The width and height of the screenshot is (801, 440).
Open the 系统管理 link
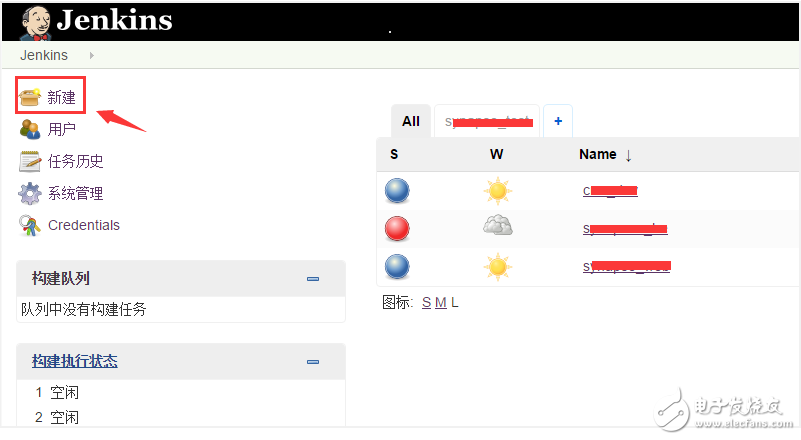(75, 193)
